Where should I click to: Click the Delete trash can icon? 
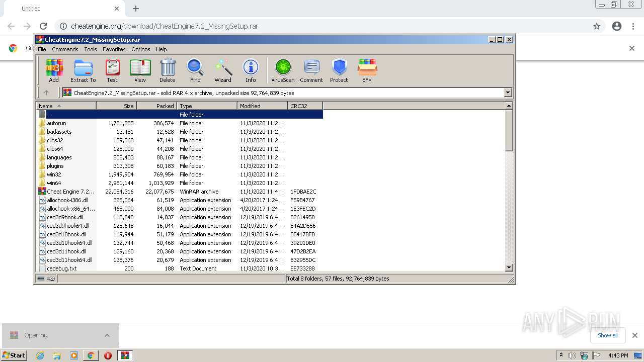[x=168, y=70]
